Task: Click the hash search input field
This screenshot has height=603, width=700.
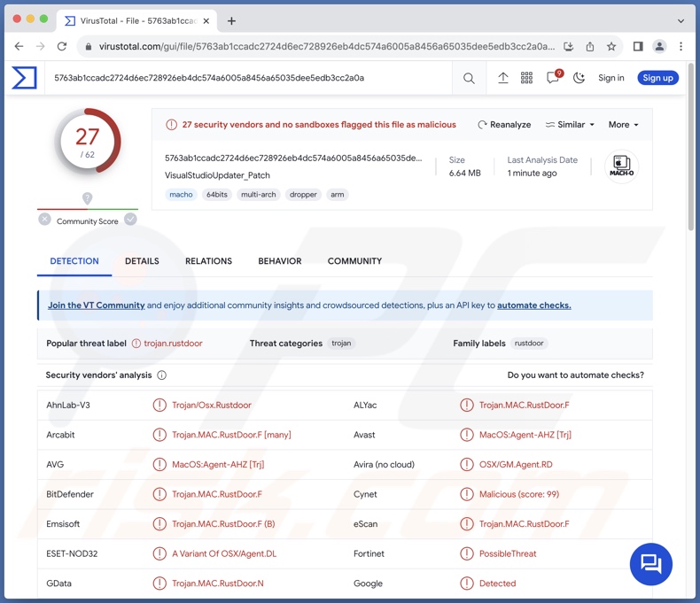Action: [250, 78]
